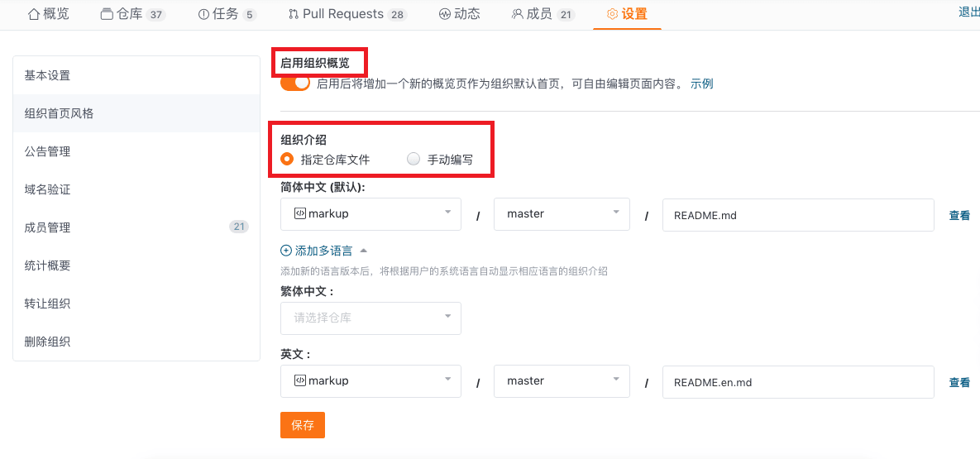980x459 pixels.
Task: Click the Pull Requests branch icon
Action: point(293,14)
